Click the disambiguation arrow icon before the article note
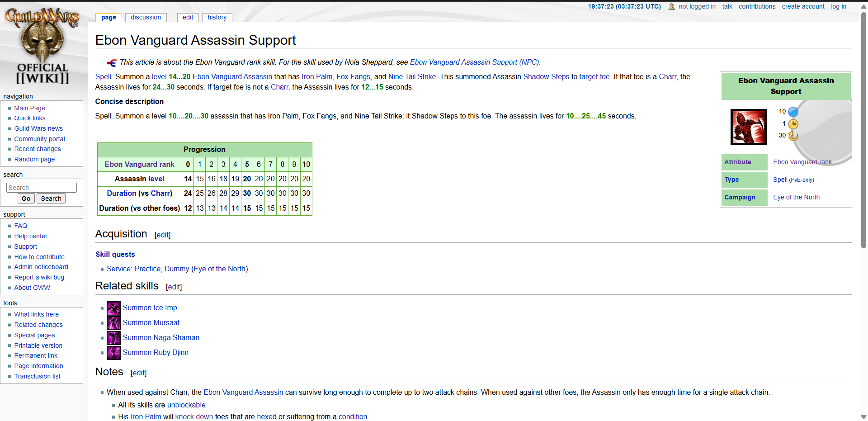The image size is (868, 421). [111, 63]
